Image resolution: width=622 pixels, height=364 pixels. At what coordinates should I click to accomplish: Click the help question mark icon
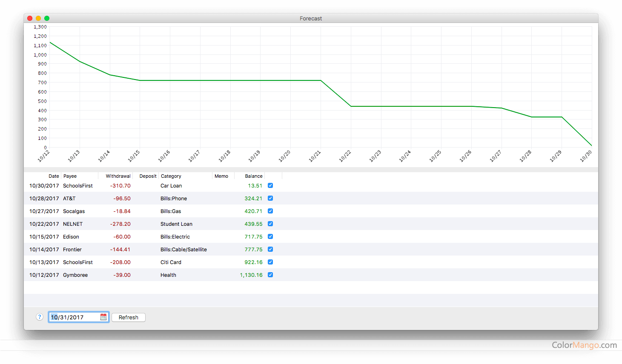pos(40,317)
